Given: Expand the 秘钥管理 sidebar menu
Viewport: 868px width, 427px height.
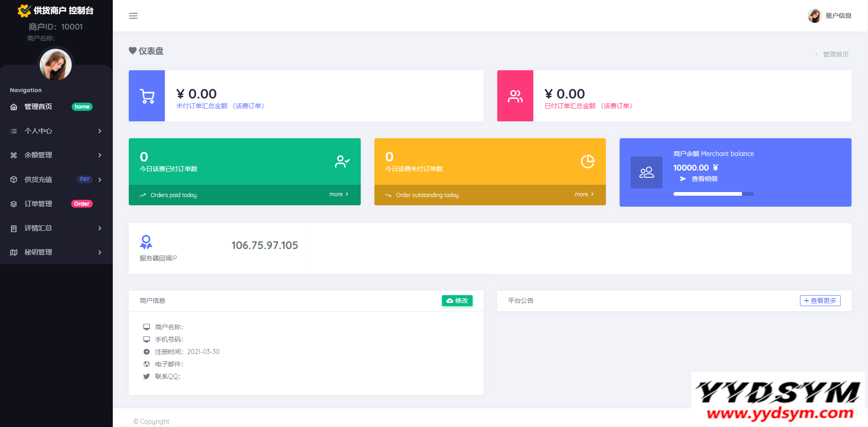Looking at the screenshot, I should [56, 252].
